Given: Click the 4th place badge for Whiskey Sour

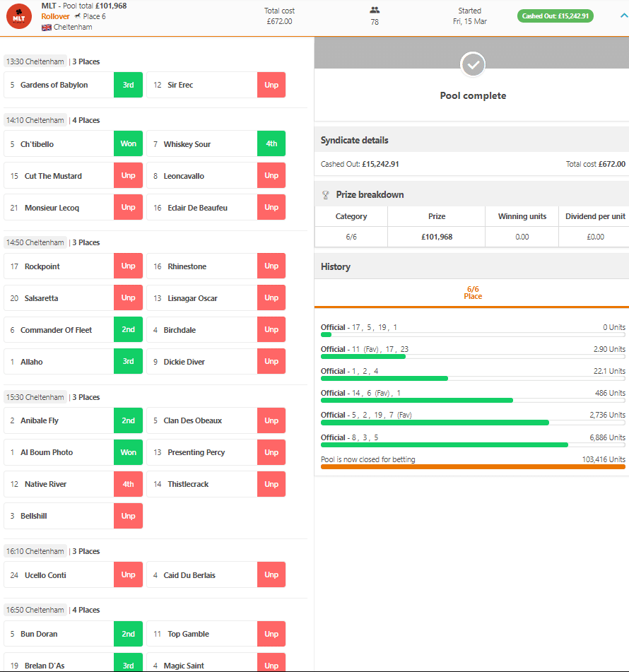Looking at the screenshot, I should [x=271, y=144].
